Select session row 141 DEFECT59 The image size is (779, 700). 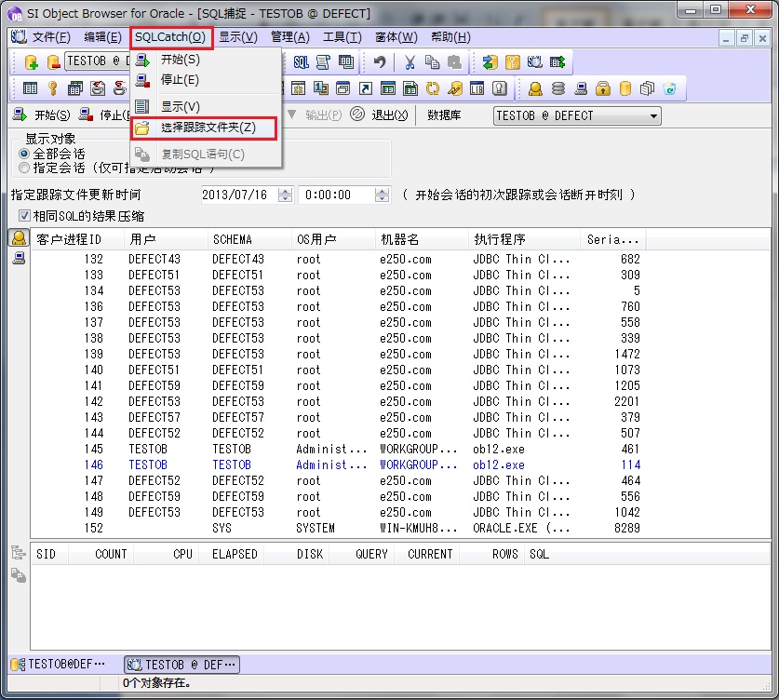338,385
